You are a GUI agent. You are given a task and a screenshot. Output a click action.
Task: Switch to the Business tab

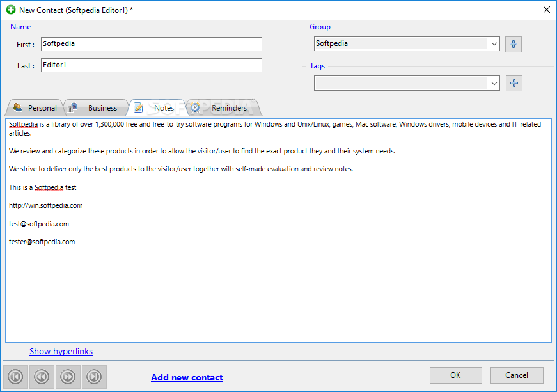click(x=95, y=108)
